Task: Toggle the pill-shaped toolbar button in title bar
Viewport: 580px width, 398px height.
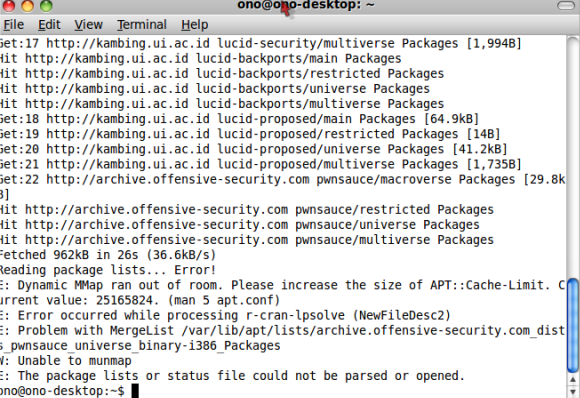Action: coord(566,5)
